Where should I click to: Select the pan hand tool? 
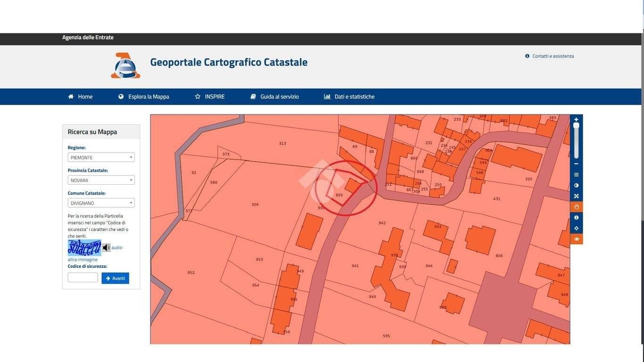coord(576,207)
